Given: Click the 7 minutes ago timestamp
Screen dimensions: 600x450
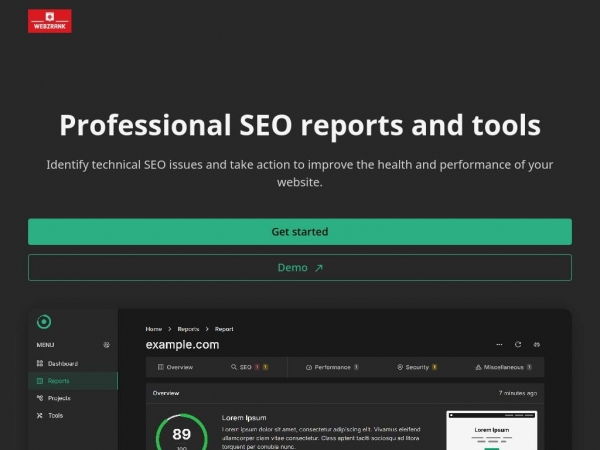Looking at the screenshot, I should (x=518, y=393).
